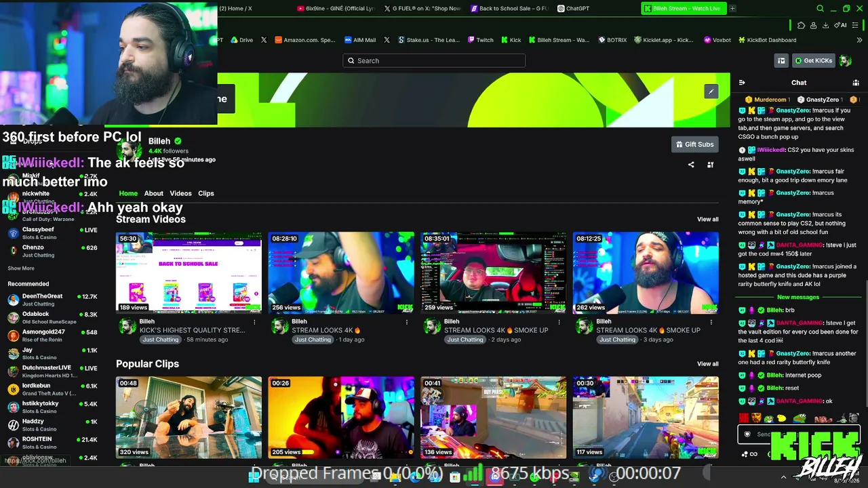Screen dimensions: 868x488
Task: Open options menu for 3 days ago video
Action: (711, 322)
